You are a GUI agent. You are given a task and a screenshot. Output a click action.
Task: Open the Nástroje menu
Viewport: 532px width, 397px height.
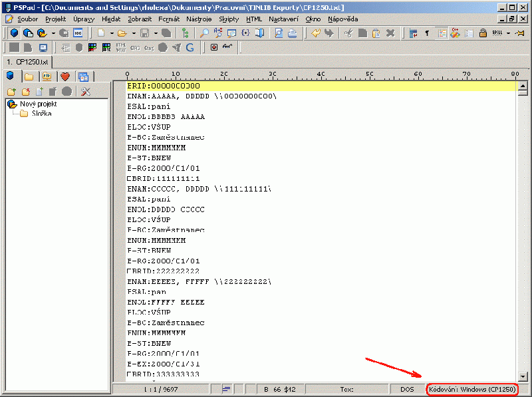point(199,19)
